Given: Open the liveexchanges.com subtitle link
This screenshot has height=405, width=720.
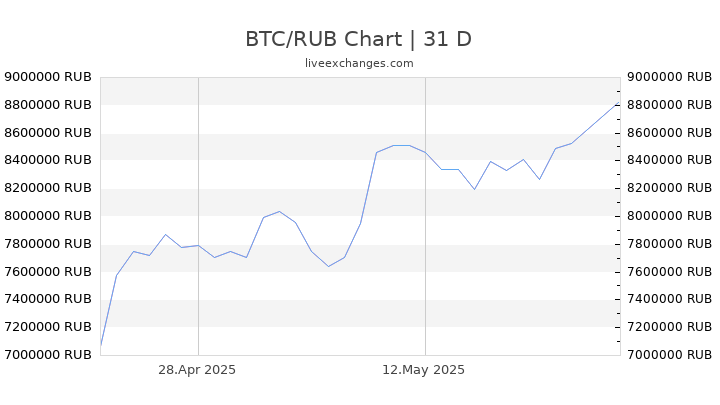Looking at the screenshot, I should 359,63.
